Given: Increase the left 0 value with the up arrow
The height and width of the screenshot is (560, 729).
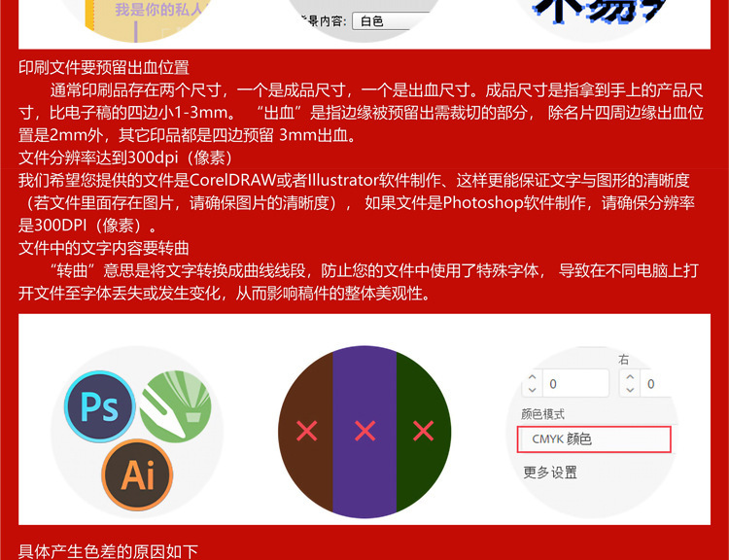Looking at the screenshot, I should (533, 377).
